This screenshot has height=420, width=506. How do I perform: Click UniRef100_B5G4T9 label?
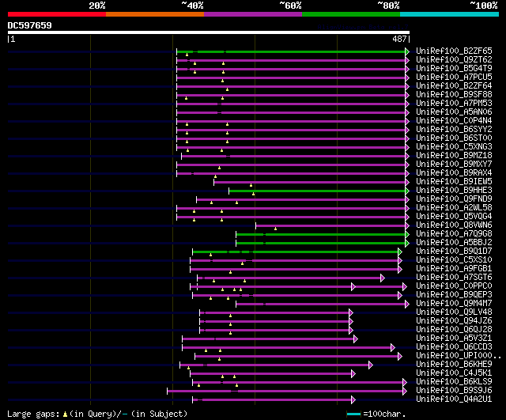454,69
